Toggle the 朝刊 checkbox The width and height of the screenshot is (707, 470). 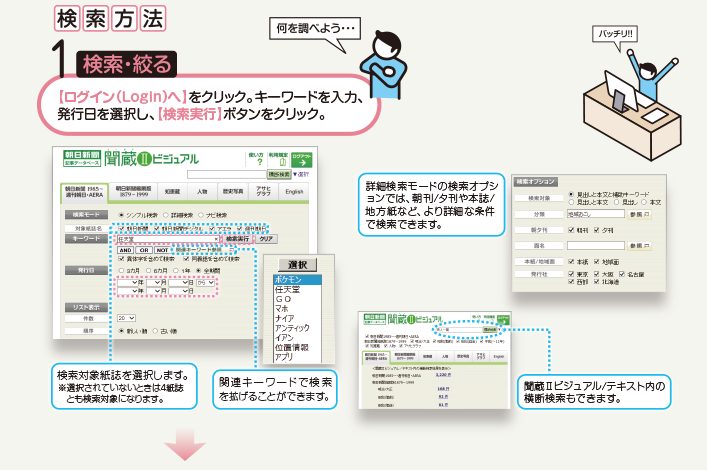(x=571, y=230)
